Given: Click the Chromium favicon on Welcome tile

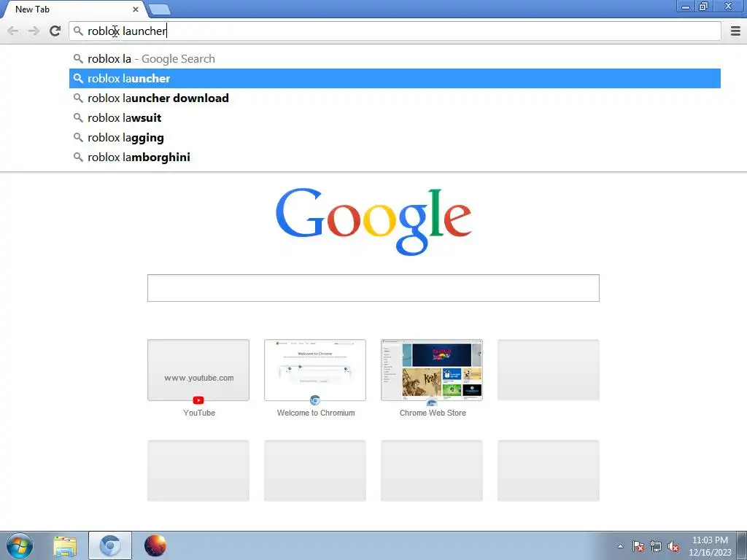Looking at the screenshot, I should [315, 400].
